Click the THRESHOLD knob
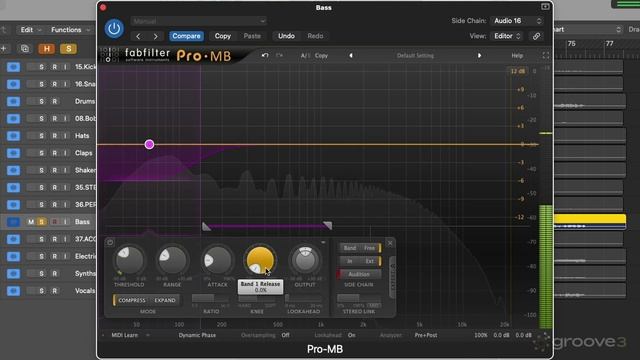This screenshot has width=640, height=360. click(x=129, y=260)
